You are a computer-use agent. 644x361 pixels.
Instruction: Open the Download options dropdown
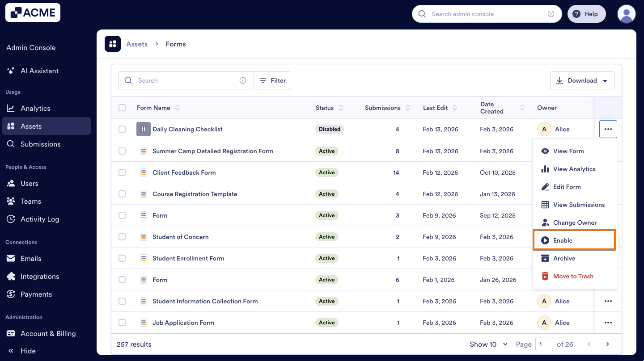[582, 80]
